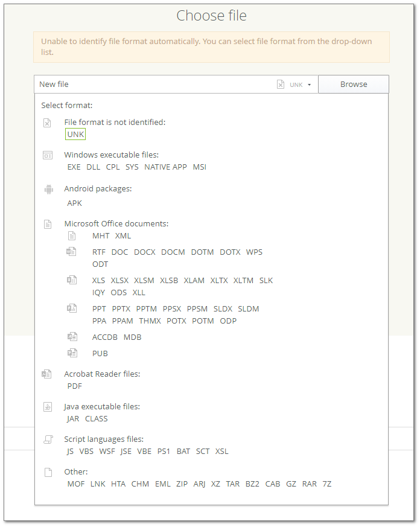
Task: Pick the XLSX format
Action: [x=119, y=280]
